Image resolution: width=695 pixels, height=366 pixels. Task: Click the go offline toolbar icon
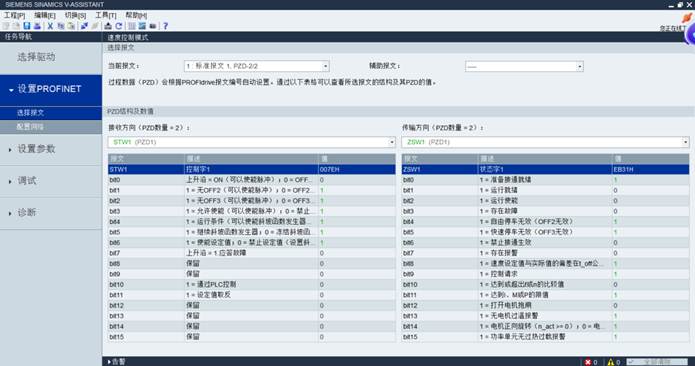coord(95,26)
